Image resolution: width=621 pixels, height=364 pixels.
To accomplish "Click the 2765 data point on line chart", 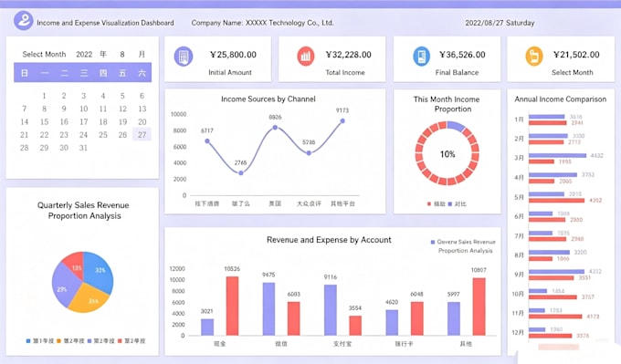I will 241,173.
